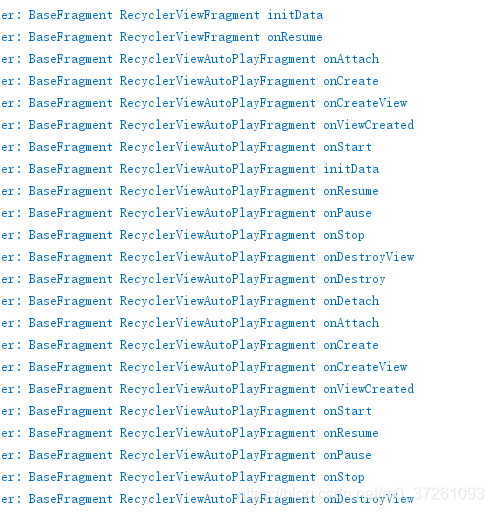
Task: Select the first RecyclerViewAutoPlayFragment onPause line
Action: coord(186,213)
